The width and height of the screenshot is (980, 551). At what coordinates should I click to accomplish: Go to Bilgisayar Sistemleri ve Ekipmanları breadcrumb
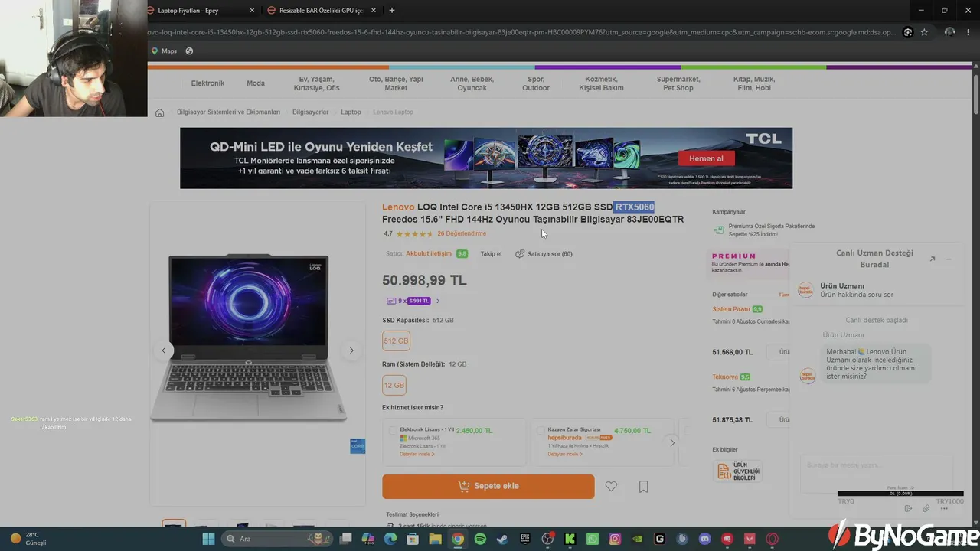point(228,112)
